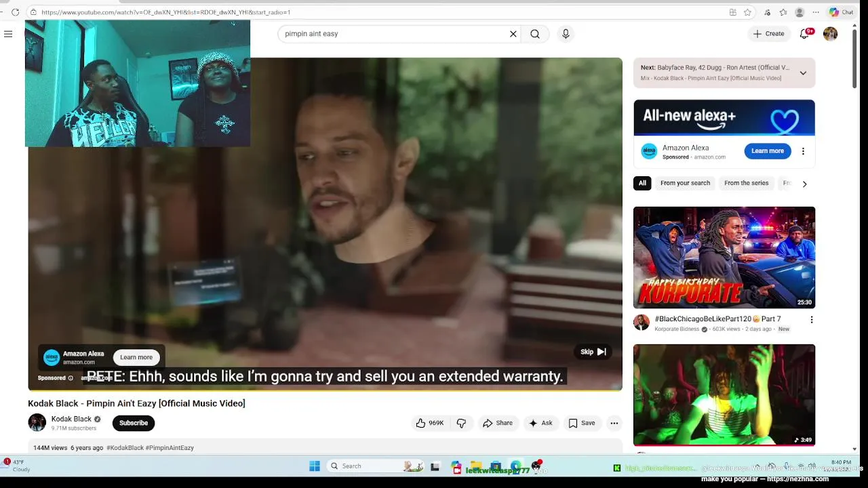This screenshot has height=488, width=868.
Task: Play the 3:49 green-lit video thumbnail
Action: [724, 394]
